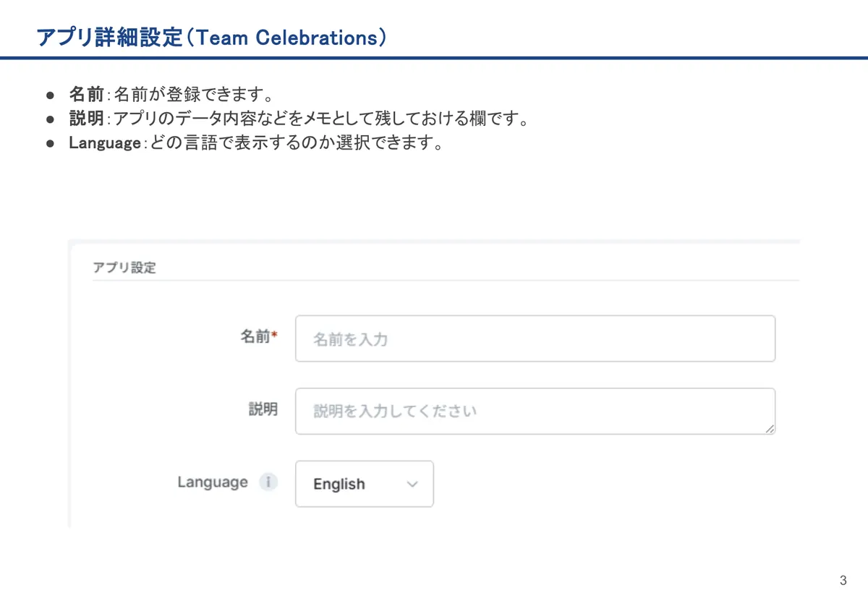Click the Language field label in form

pyautogui.click(x=213, y=482)
